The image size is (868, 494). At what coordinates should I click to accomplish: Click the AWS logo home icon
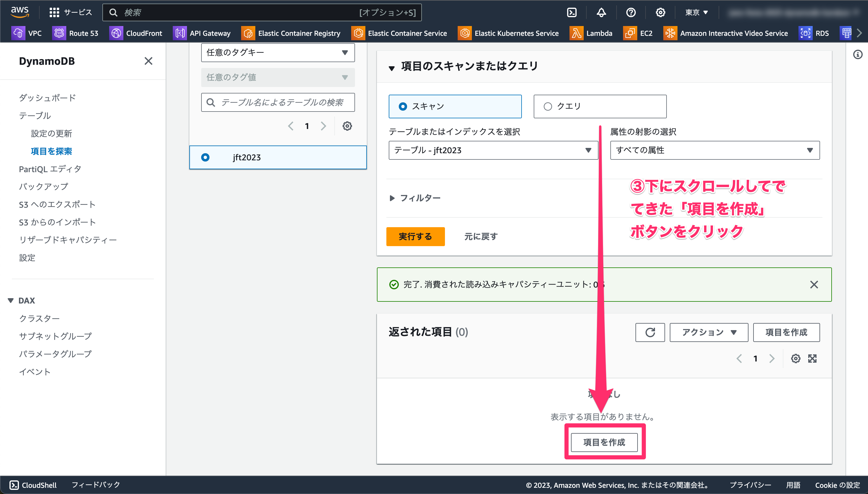pyautogui.click(x=20, y=12)
